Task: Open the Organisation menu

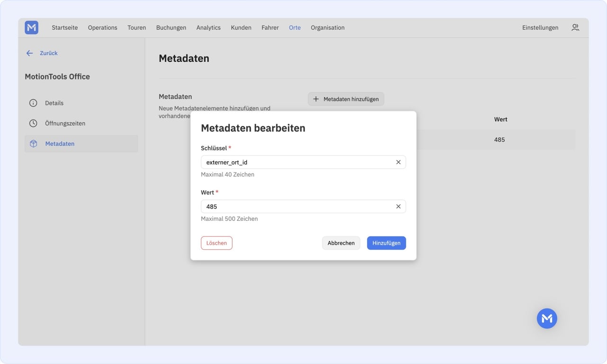Action: (x=327, y=27)
